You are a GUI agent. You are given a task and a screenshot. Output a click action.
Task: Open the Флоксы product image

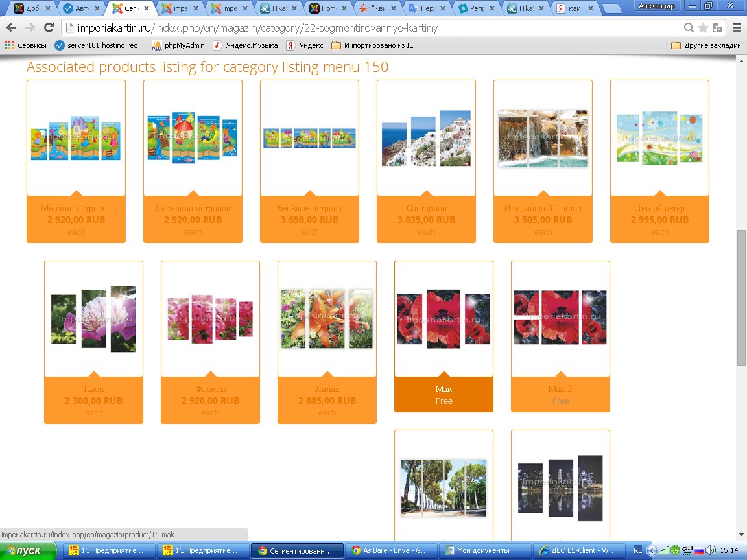click(x=211, y=319)
